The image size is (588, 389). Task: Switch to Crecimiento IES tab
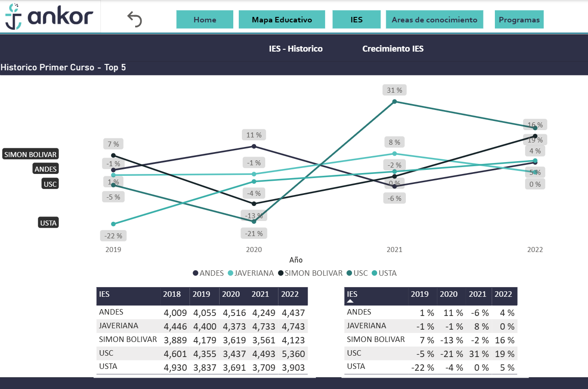[393, 49]
